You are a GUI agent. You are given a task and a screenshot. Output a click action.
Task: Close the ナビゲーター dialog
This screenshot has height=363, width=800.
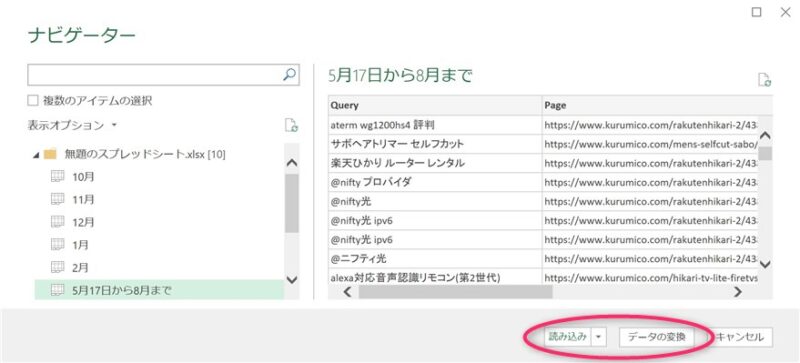coord(786,12)
